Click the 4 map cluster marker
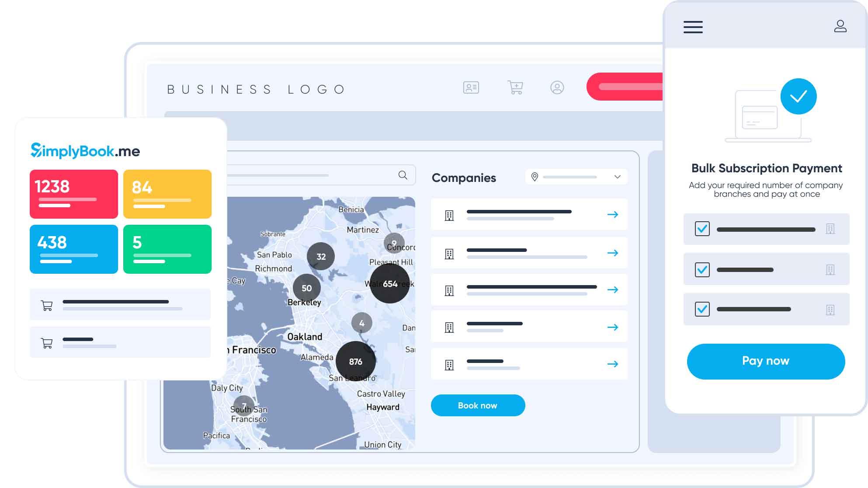 pyautogui.click(x=361, y=323)
